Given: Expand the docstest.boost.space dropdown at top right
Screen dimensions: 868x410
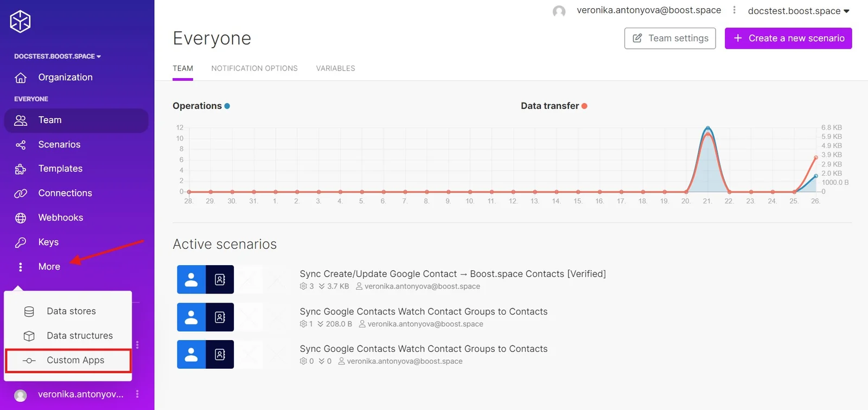Looking at the screenshot, I should click(799, 11).
